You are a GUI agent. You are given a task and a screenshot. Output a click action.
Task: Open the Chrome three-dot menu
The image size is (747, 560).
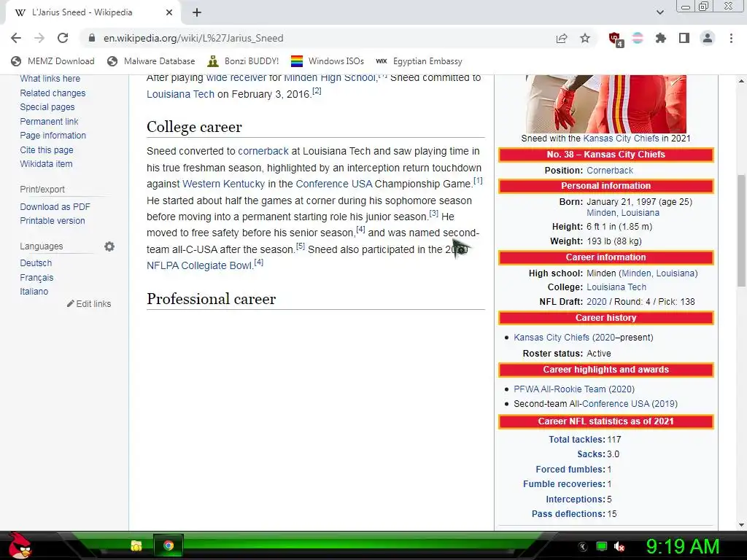pos(731,38)
